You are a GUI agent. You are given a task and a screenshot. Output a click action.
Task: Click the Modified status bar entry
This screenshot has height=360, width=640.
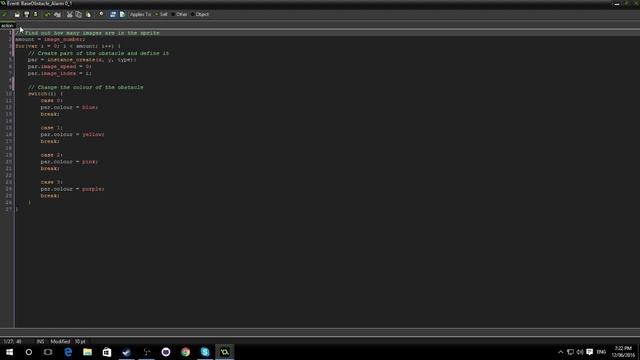pyautogui.click(x=60, y=341)
